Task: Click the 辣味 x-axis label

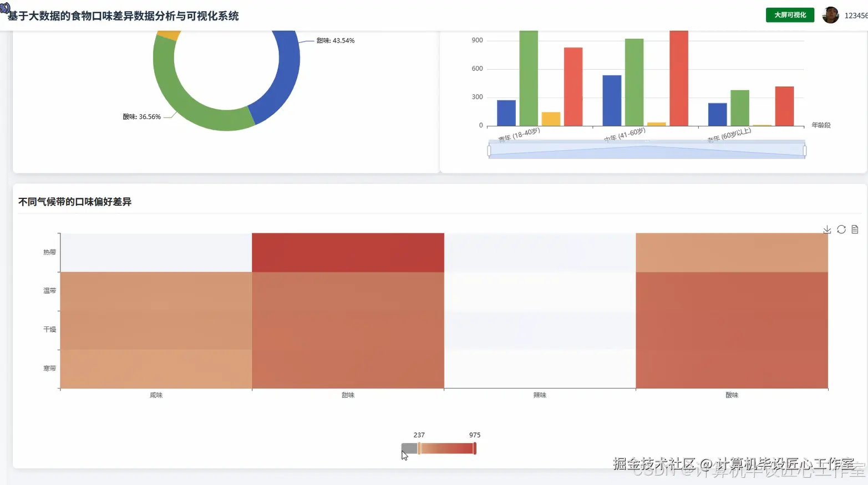Action: (540, 395)
